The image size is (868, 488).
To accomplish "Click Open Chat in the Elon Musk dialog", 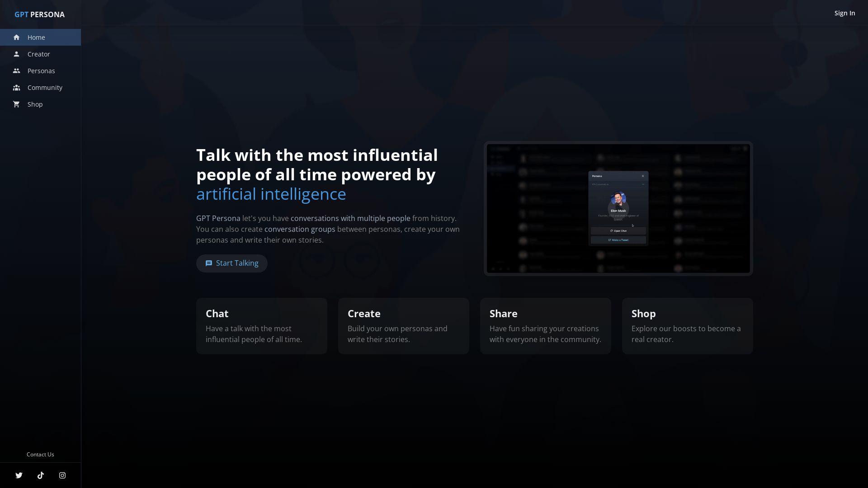I will coord(618,230).
